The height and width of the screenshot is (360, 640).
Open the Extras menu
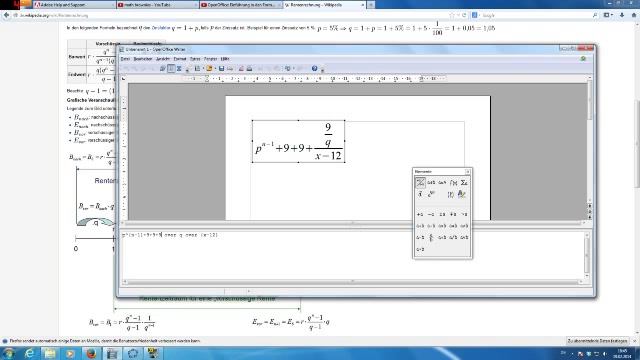[195, 59]
